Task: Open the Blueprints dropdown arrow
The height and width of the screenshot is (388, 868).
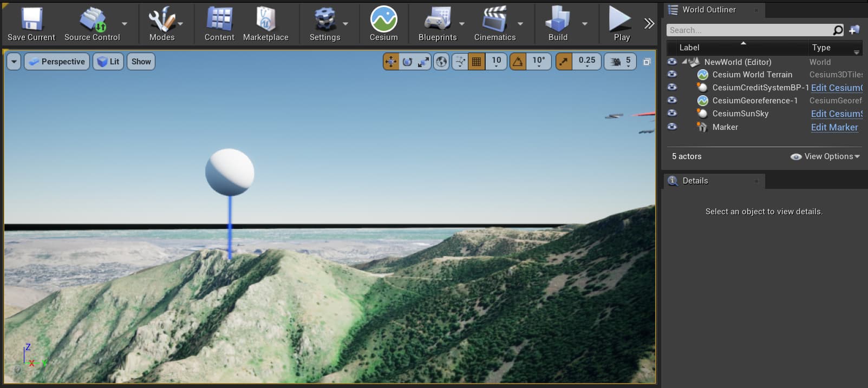Action: pyautogui.click(x=462, y=24)
